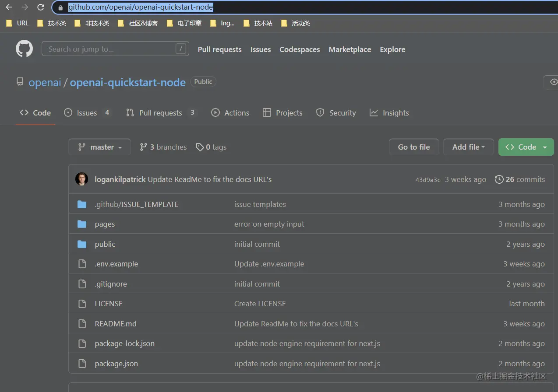Click the openai owner link

click(45, 82)
